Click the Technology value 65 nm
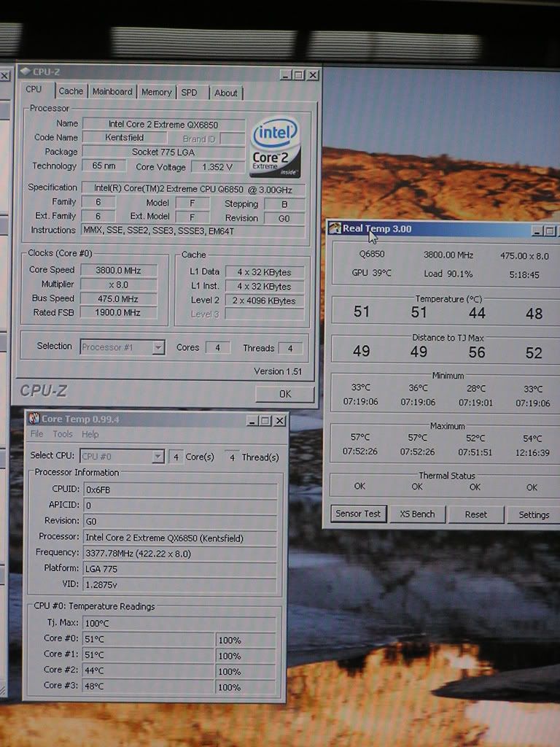This screenshot has height=747, width=560. coord(104,166)
